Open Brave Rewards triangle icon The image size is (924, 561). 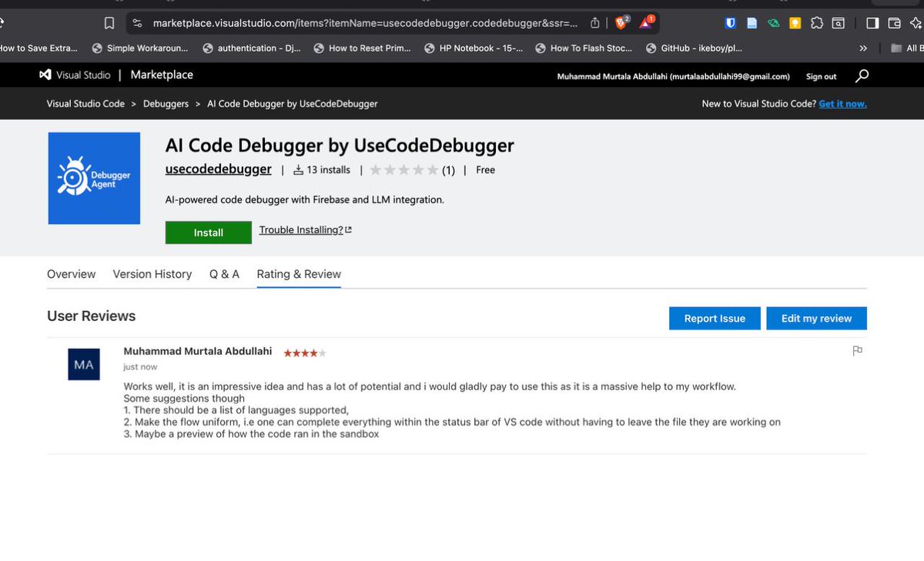pyautogui.click(x=647, y=22)
